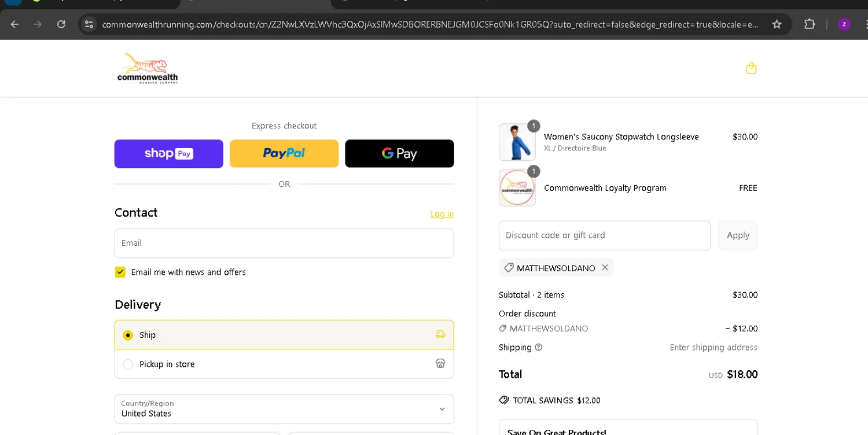Open the purple profile avatar menu
Viewport: 868px width, 435px height.
point(844,24)
